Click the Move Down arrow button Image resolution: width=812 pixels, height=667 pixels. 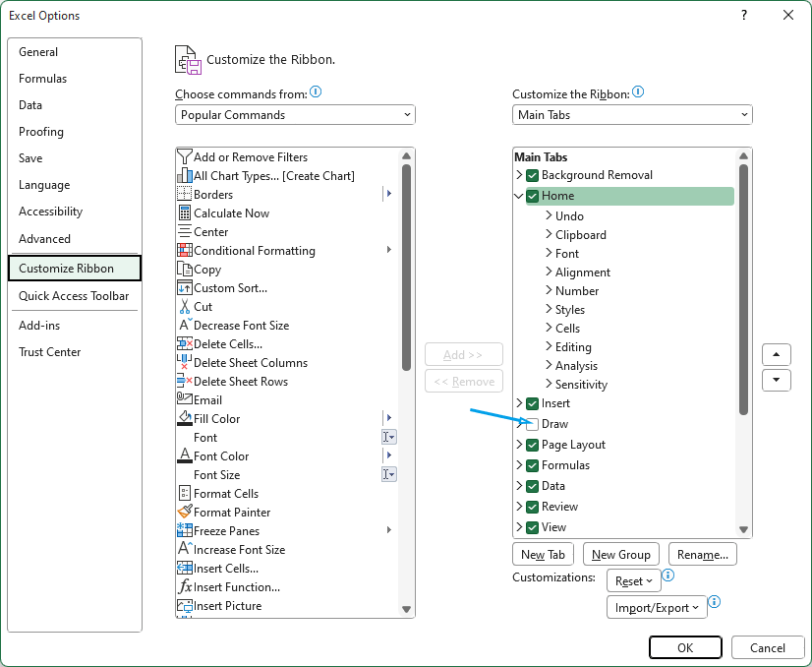(777, 380)
